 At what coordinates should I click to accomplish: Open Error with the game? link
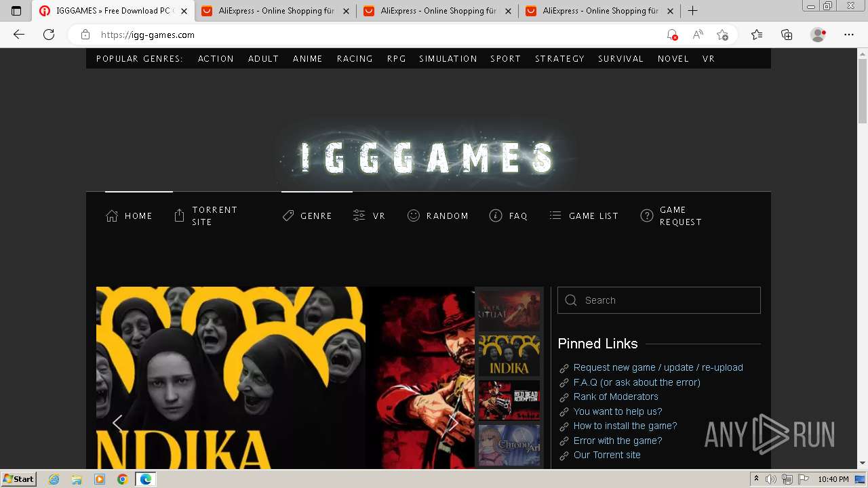(x=617, y=441)
